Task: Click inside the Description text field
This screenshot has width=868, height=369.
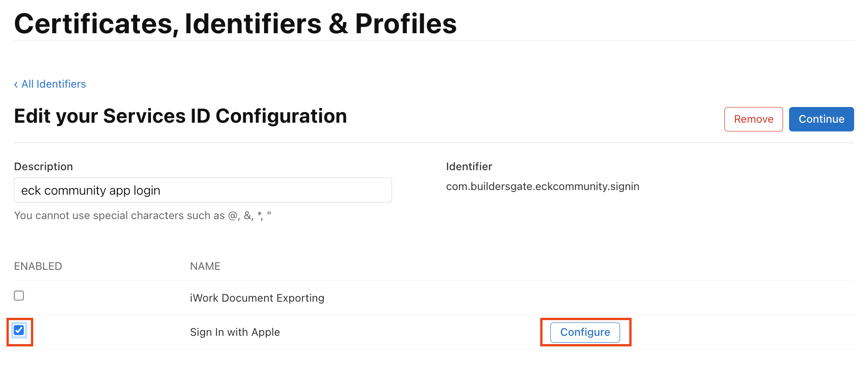Action: point(203,190)
